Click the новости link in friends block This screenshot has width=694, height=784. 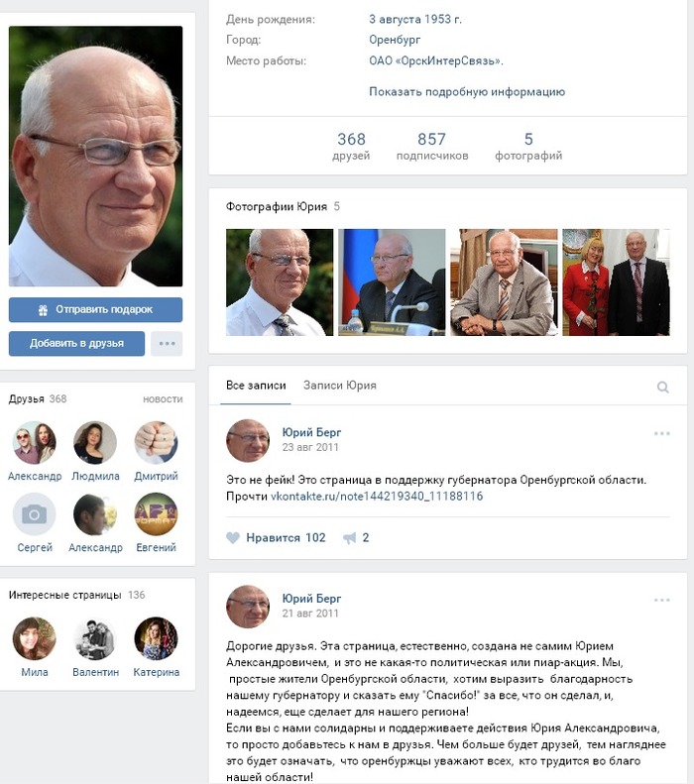click(x=163, y=399)
